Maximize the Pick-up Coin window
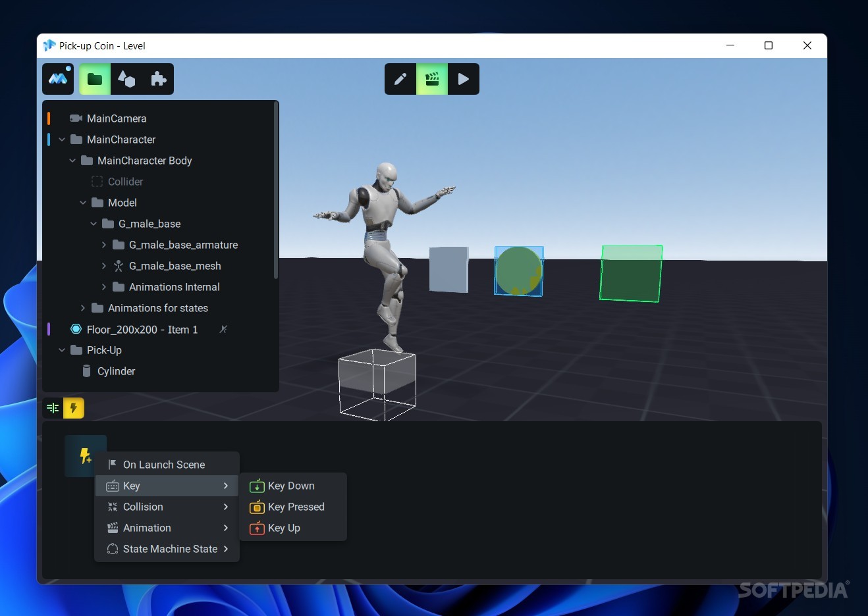Viewport: 868px width, 616px height. 768,45
